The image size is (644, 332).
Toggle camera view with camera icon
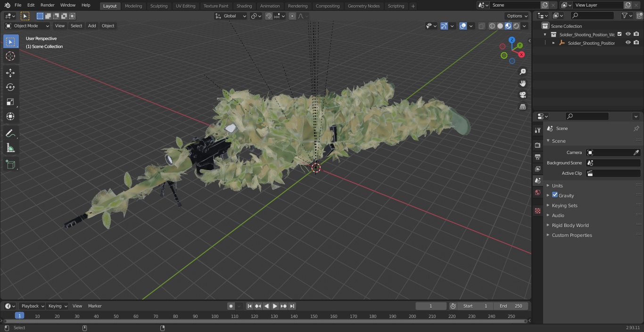coord(522,95)
